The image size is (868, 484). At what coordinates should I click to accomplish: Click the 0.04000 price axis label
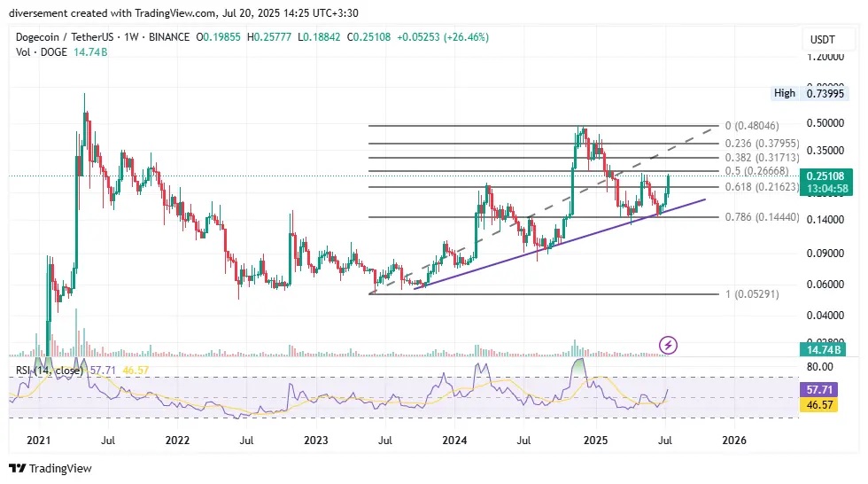825,315
